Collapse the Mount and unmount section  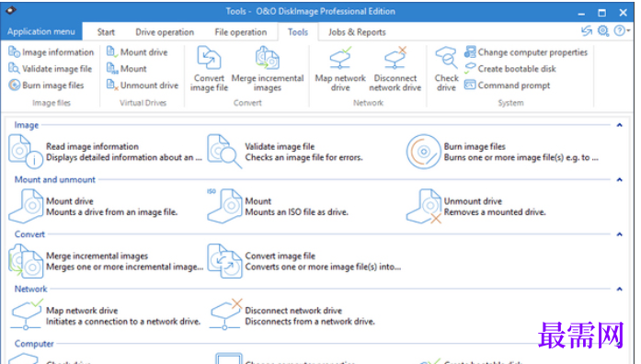point(619,180)
